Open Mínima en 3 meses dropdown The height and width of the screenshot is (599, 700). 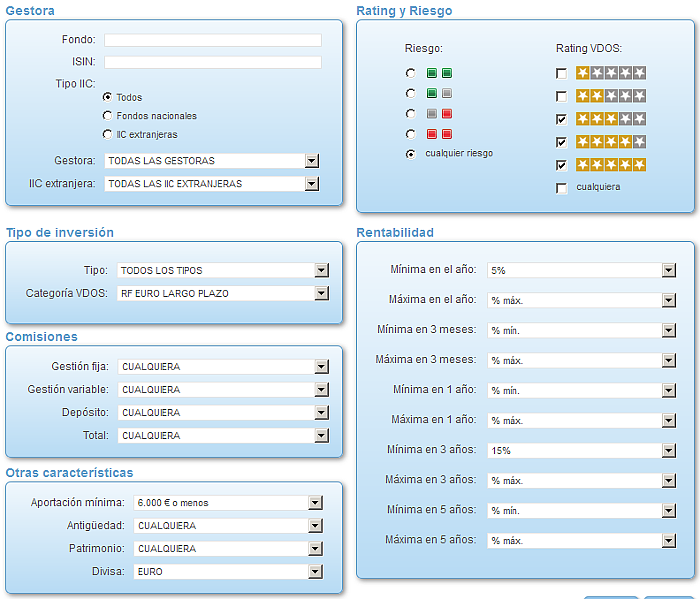click(x=582, y=331)
